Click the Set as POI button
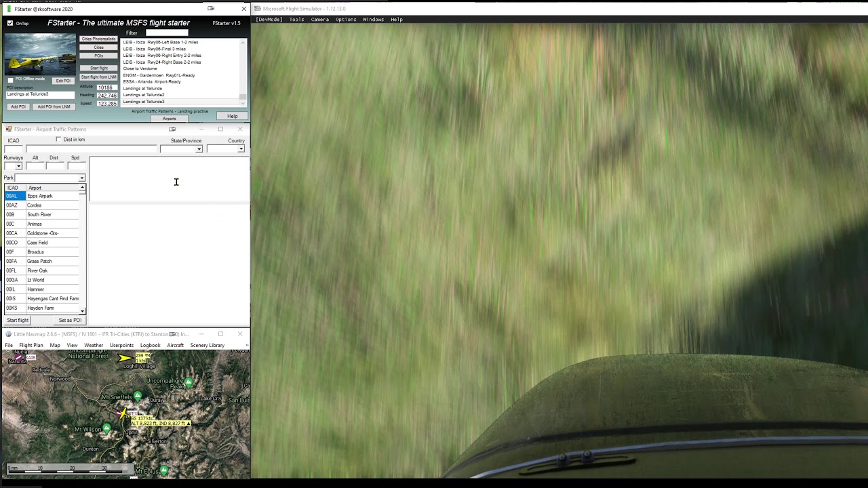 click(x=70, y=320)
